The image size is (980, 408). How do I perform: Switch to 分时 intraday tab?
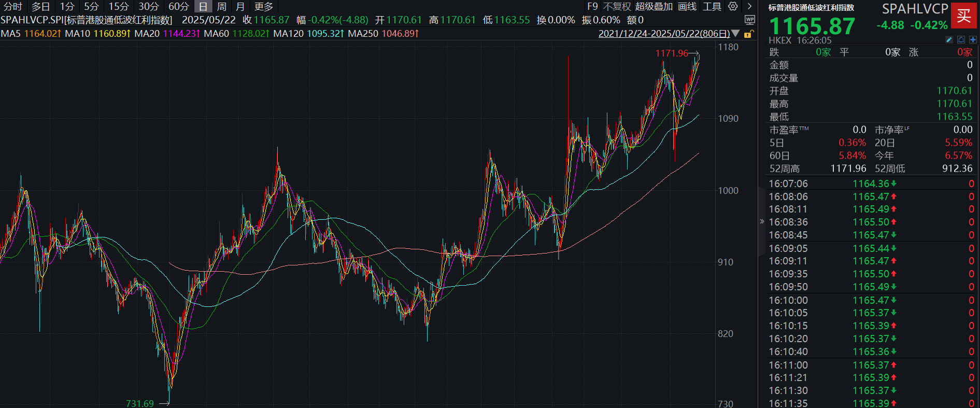13,6
